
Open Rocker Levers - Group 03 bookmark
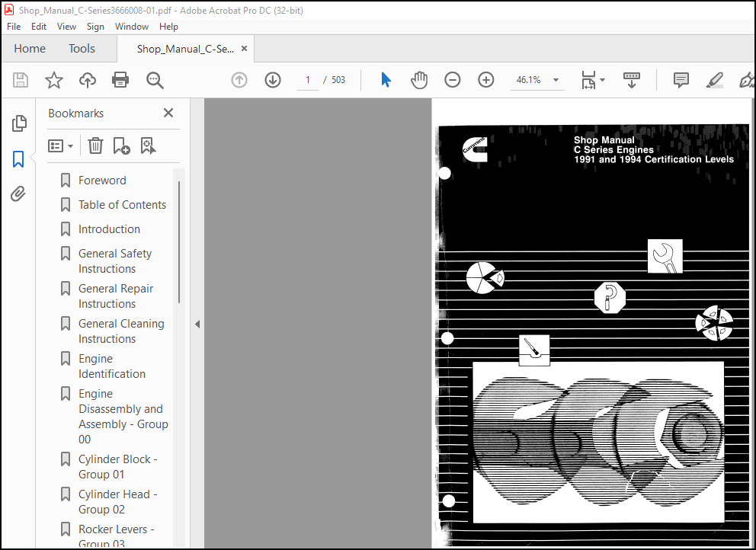pyautogui.click(x=116, y=536)
